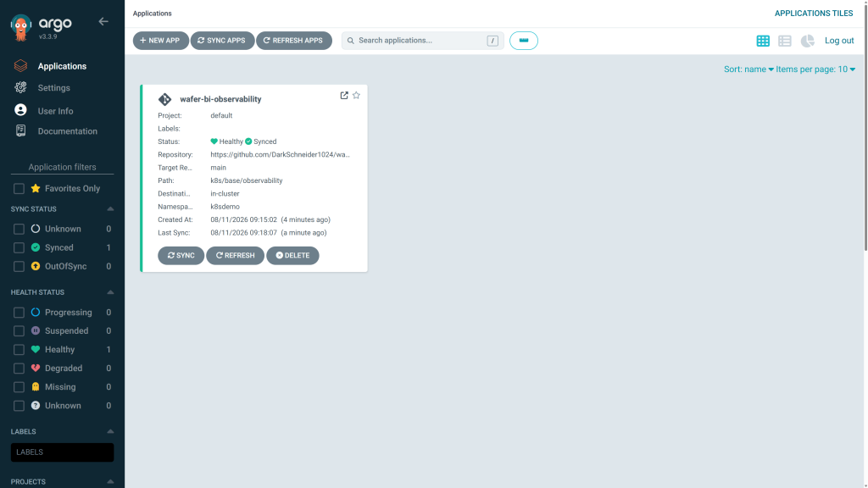Viewport: 868px width, 488px height.
Task: Click the Applications breadcrumb
Action: 153,14
